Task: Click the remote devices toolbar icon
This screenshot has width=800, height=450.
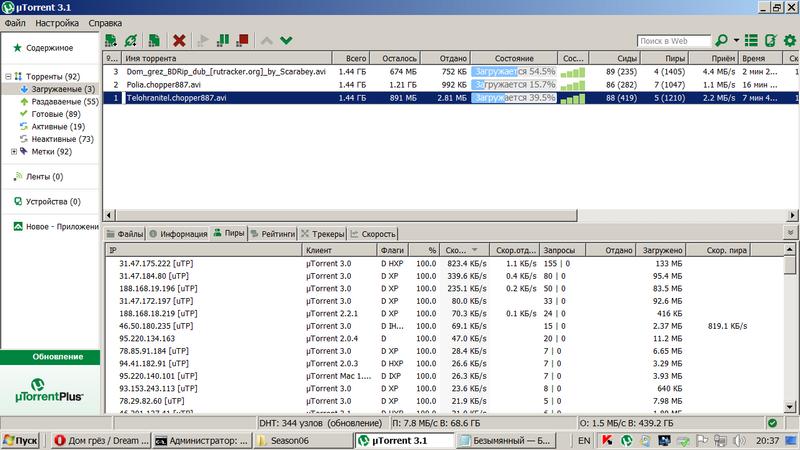Action: [x=770, y=40]
